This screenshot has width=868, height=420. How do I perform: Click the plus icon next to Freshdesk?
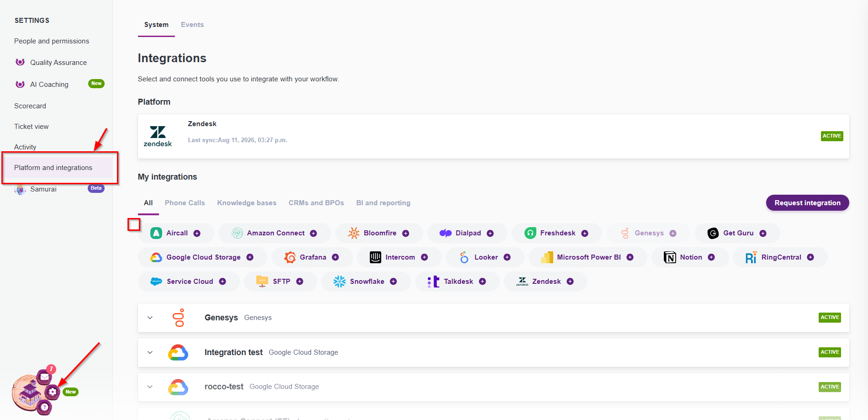pos(585,233)
